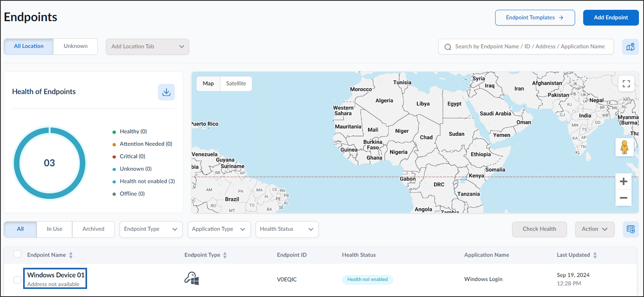Viewport: 644px width, 297px height.
Task: Click the map view icon beside search
Action: 630,47
